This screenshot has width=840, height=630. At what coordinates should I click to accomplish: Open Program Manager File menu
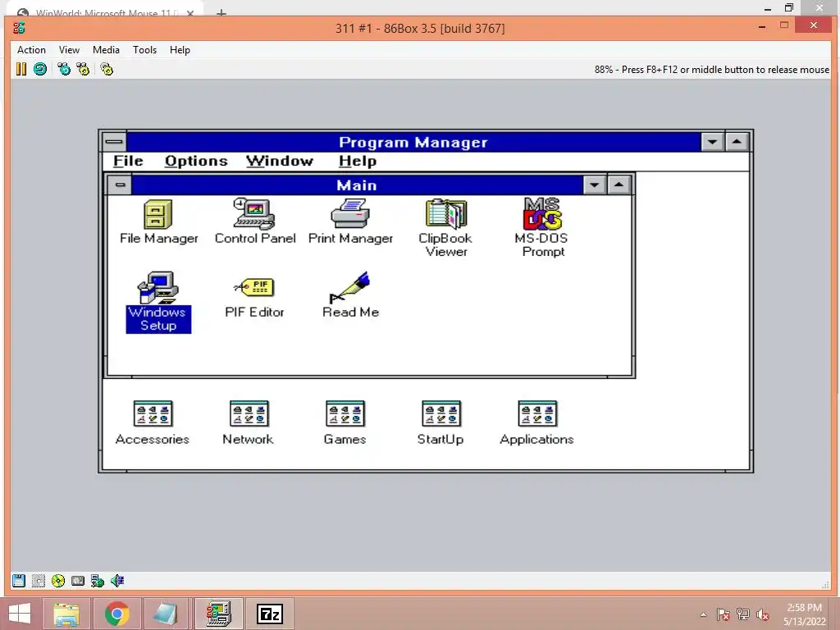click(128, 161)
